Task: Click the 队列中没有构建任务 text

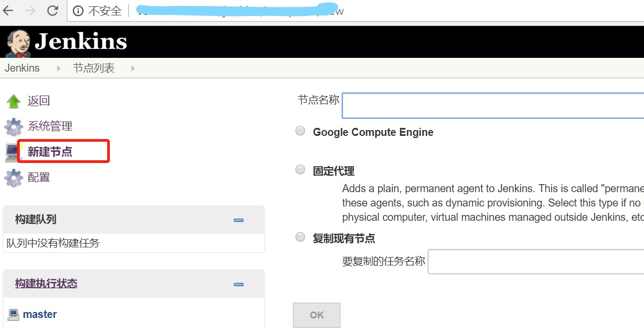Action: point(53,243)
